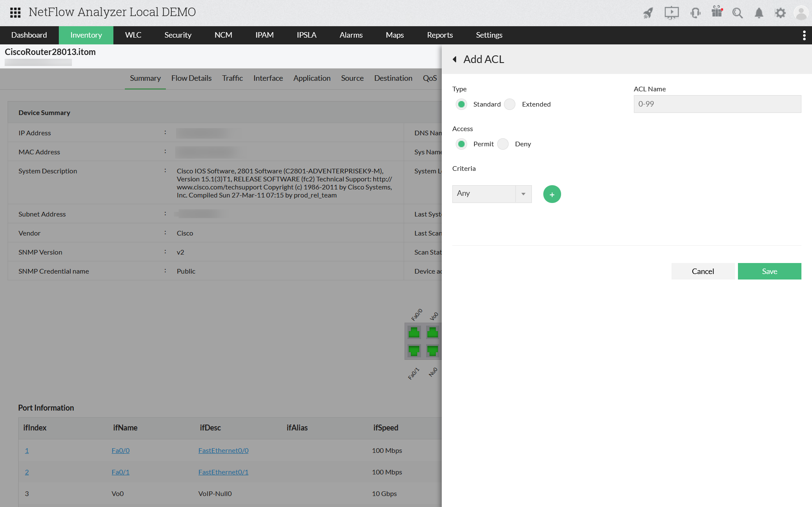Collapse the Add ACL panel via back arrow

(455, 59)
